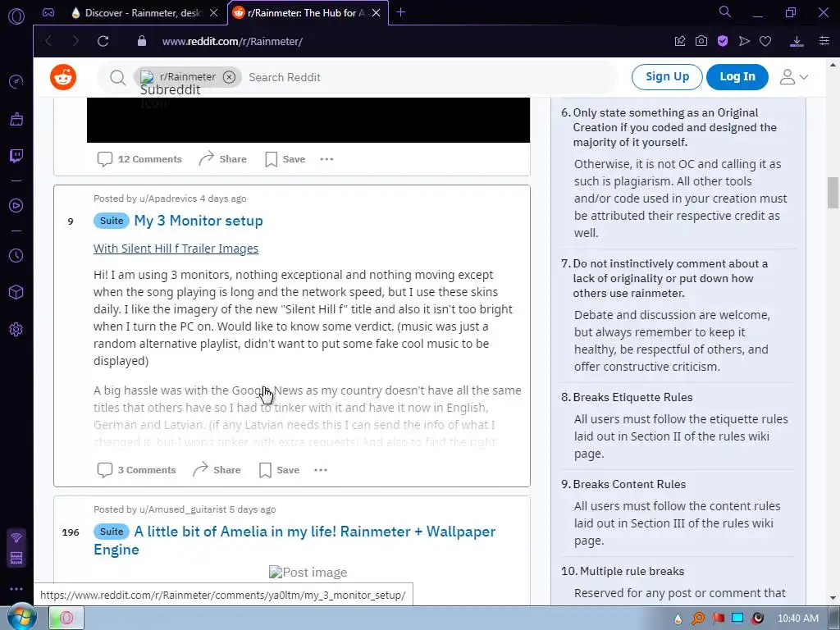The height and width of the screenshot is (630, 840).
Task: Open 3 Comments on My 3 Monitor setup
Action: 137,470
